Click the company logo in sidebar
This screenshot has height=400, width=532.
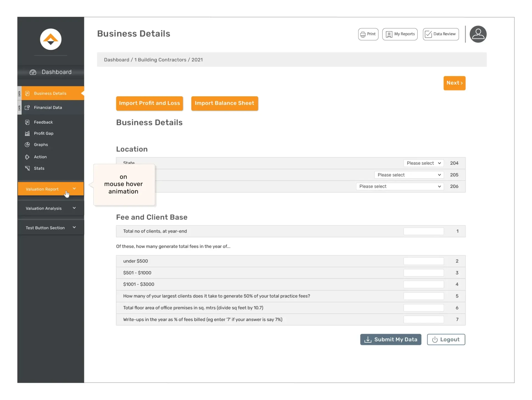tap(50, 39)
